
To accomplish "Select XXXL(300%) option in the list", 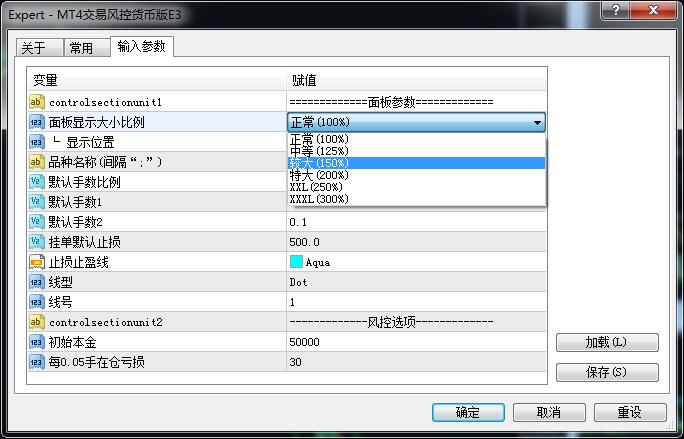I will pyautogui.click(x=416, y=199).
